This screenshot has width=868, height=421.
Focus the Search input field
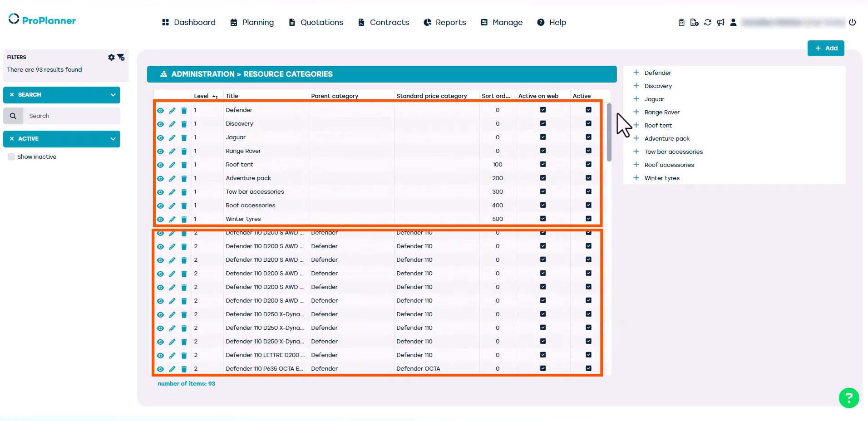72,116
